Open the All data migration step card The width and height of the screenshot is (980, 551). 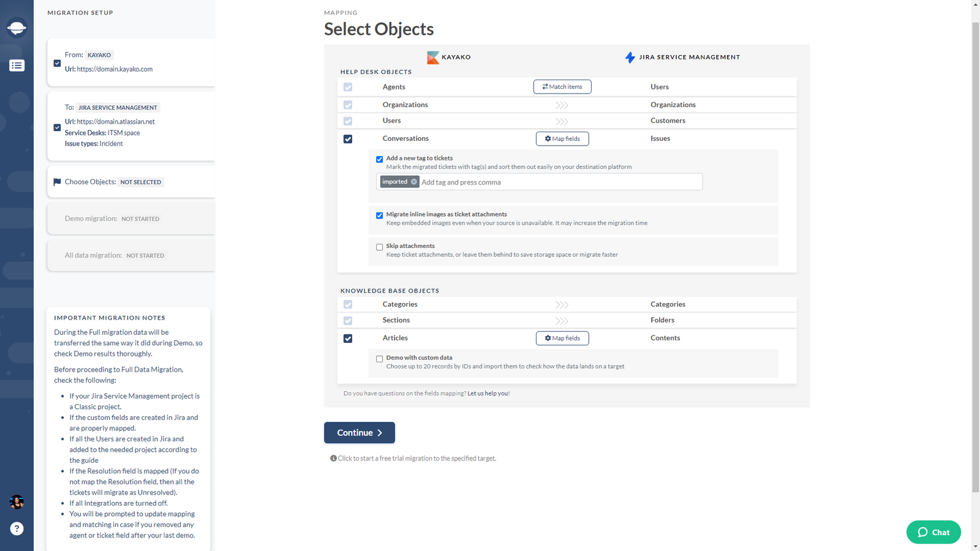pyautogui.click(x=131, y=255)
